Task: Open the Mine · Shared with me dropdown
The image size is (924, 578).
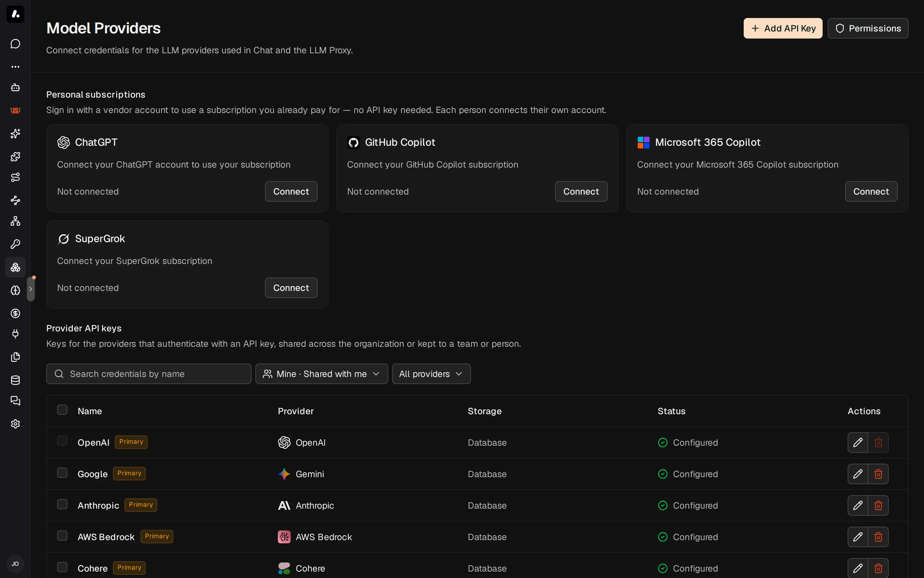Action: [321, 374]
